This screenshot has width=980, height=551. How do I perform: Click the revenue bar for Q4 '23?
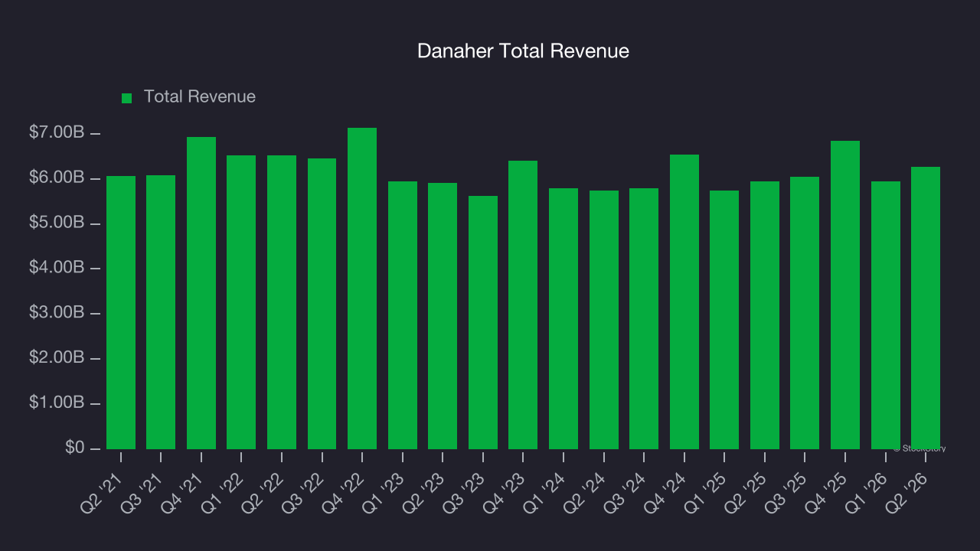coord(523,305)
